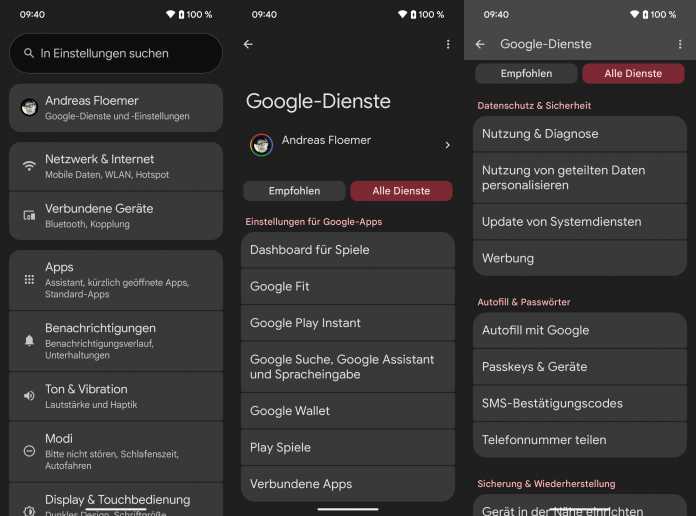Open Nutzung von geteilten Daten personalisieren

tap(580, 178)
